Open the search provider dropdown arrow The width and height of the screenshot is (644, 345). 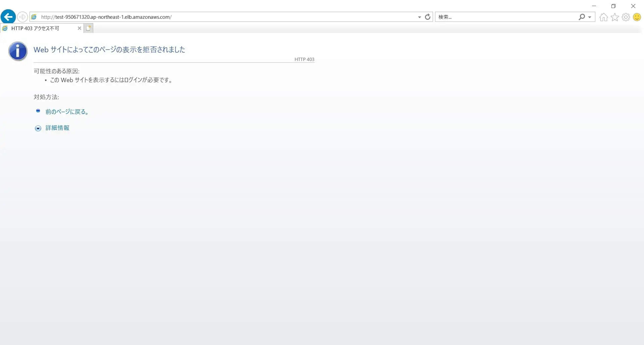[589, 17]
